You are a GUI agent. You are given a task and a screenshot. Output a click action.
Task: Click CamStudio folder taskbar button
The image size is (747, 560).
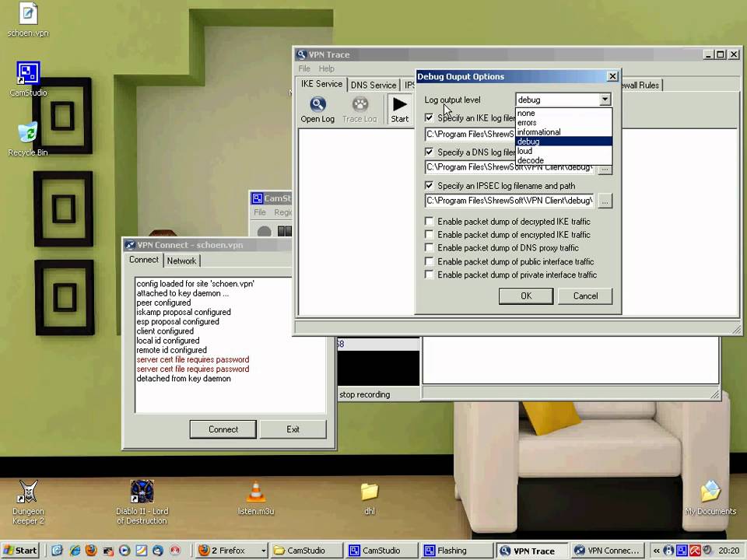[x=307, y=551]
